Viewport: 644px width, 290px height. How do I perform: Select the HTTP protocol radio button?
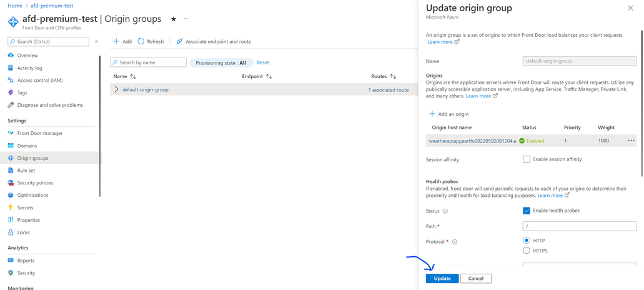pyautogui.click(x=527, y=240)
